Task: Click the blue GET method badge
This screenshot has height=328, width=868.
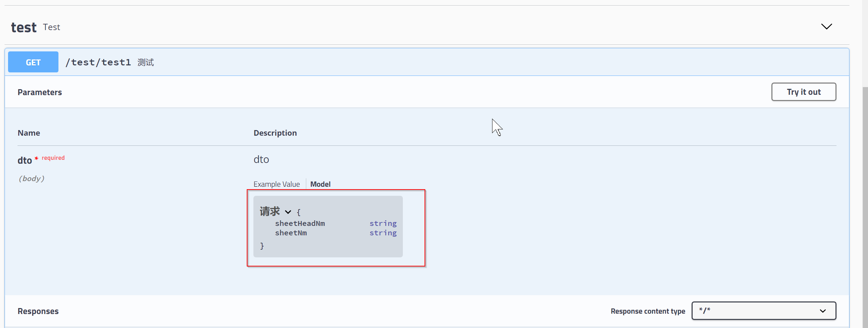Action: (33, 62)
